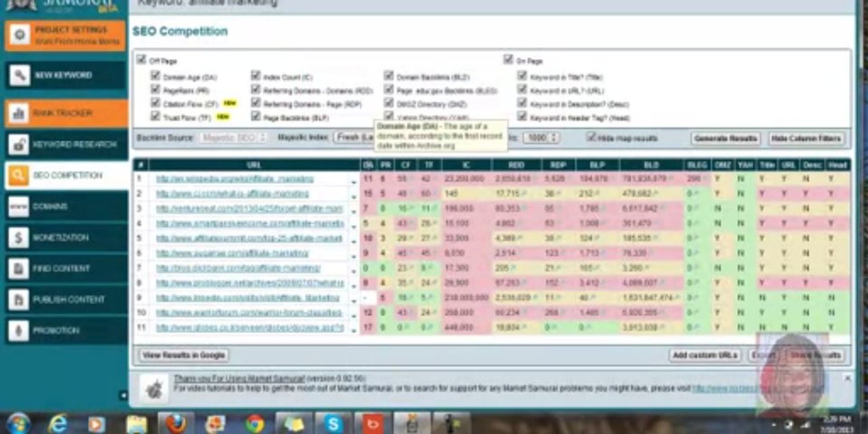Screen dimensions: 868x434
Task: Sort by BLEG column header
Action: [x=696, y=165]
